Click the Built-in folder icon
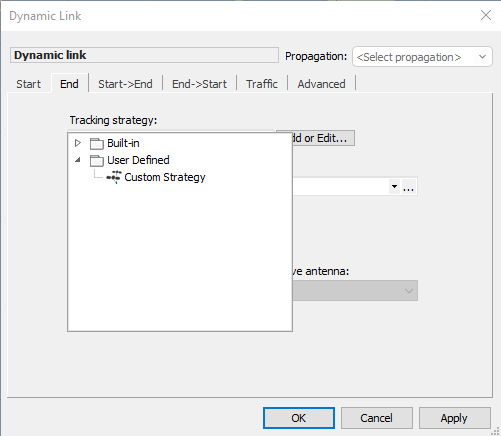Image resolution: width=501 pixels, height=436 pixels. [97, 144]
